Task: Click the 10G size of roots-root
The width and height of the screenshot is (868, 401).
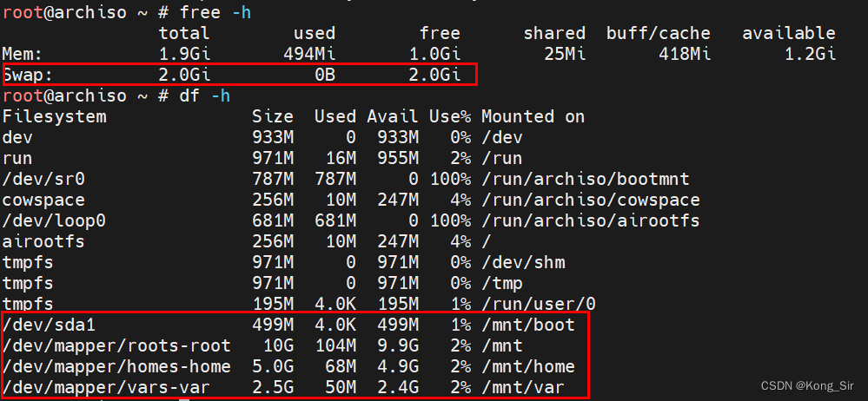Action: coord(278,346)
